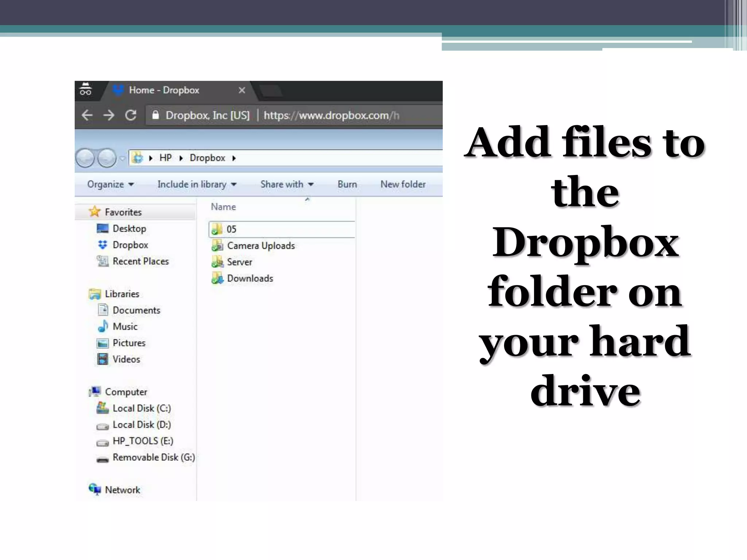
Task: Expand arrow before HP breadcrumb
Action: click(151, 158)
